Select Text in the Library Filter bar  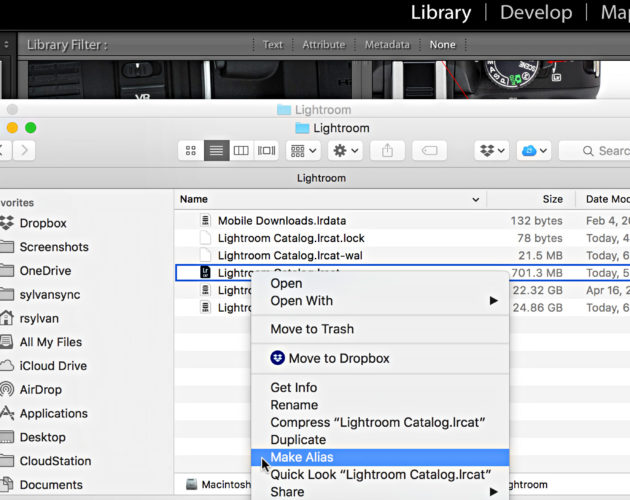pyautogui.click(x=272, y=45)
